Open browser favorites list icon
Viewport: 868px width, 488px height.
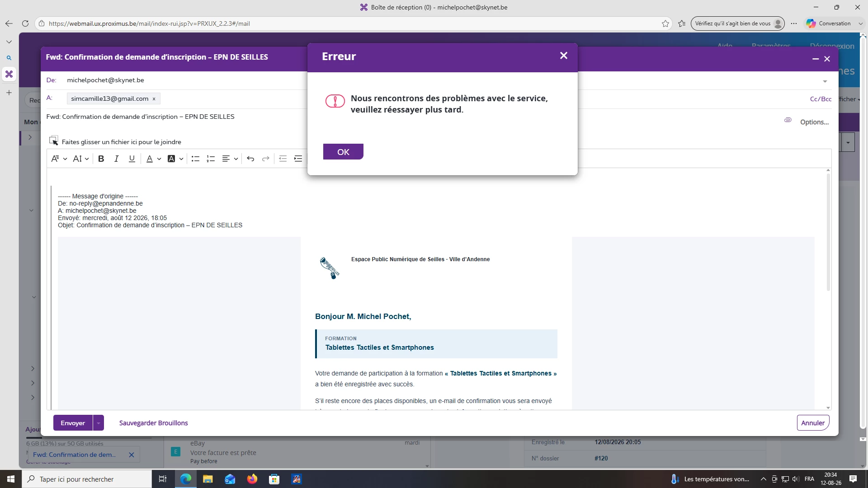coord(682,23)
